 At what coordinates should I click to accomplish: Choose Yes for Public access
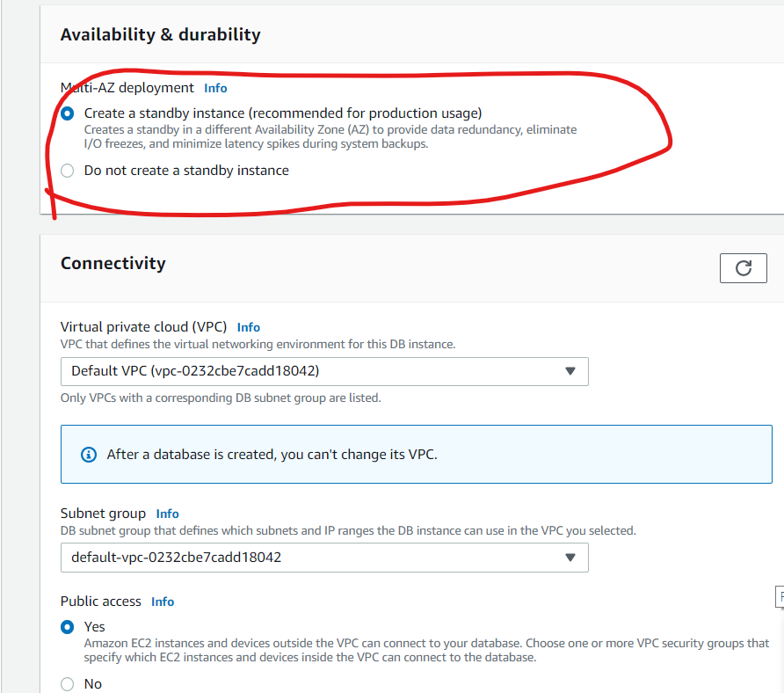click(67, 627)
